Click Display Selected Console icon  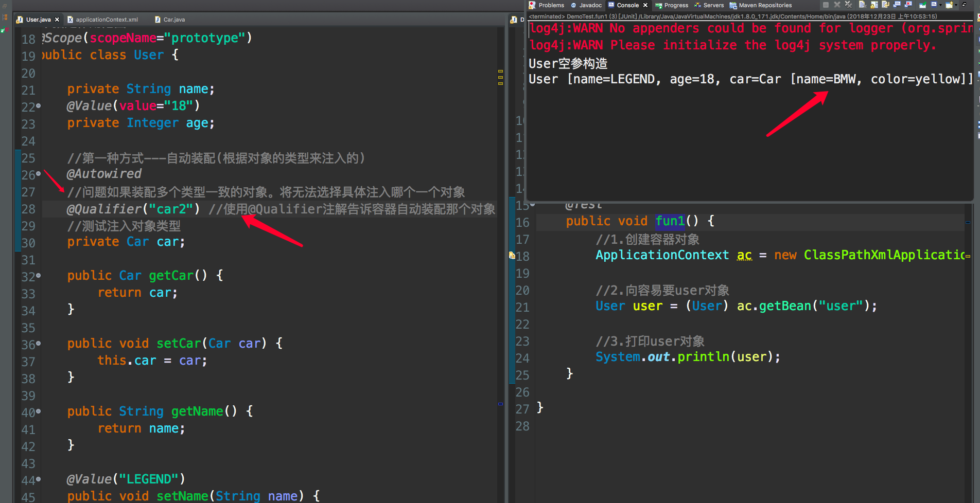click(934, 5)
